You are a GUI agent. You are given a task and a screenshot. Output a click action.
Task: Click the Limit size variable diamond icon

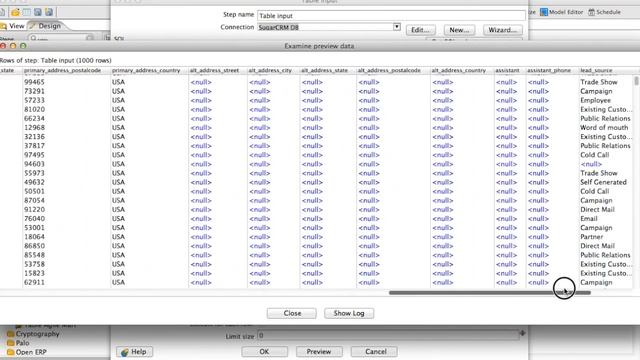click(522, 333)
